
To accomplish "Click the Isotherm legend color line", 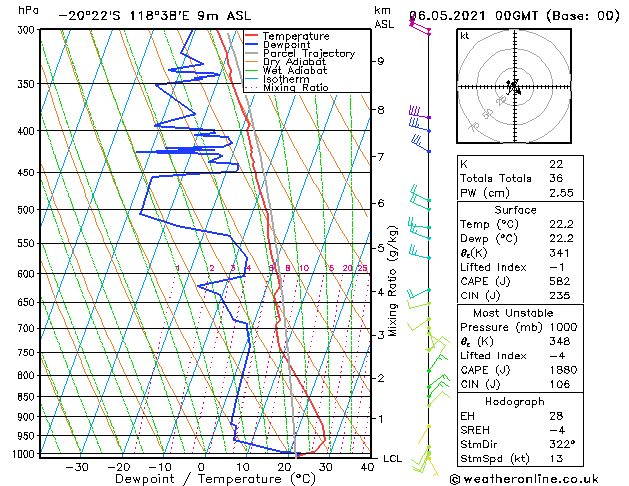I will (x=252, y=79).
